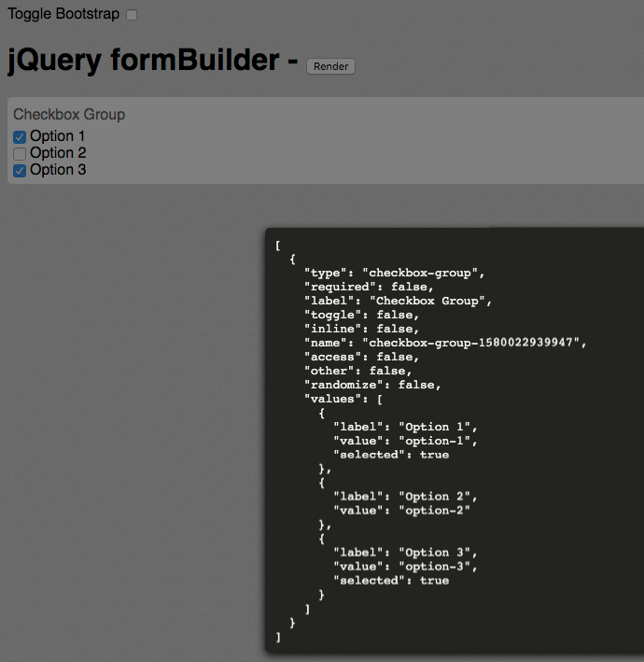Click the "value": "option-1" JSON line
The image size is (644, 662).
pyautogui.click(x=405, y=441)
